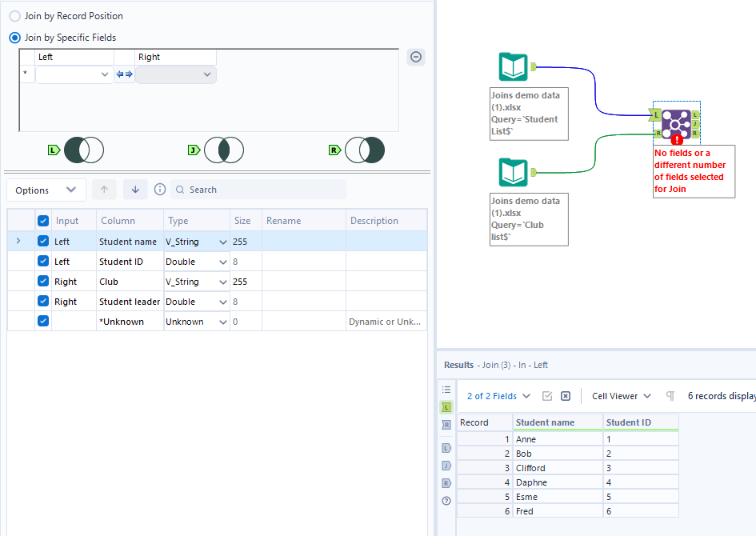Open the Left join field dropdown

pyautogui.click(x=74, y=74)
